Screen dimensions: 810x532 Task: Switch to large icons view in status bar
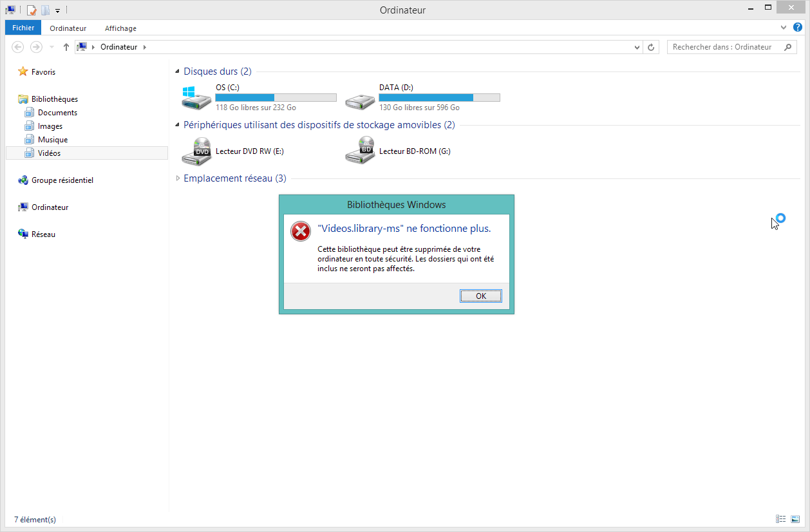pos(795,519)
